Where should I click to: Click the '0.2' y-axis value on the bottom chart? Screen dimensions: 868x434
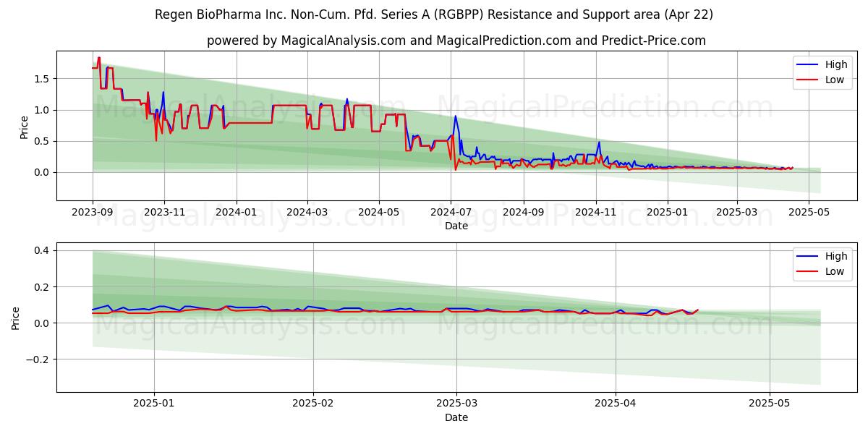click(42, 286)
